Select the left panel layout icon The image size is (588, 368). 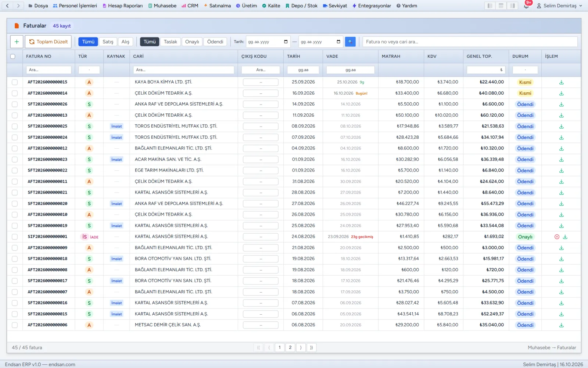(490, 6)
